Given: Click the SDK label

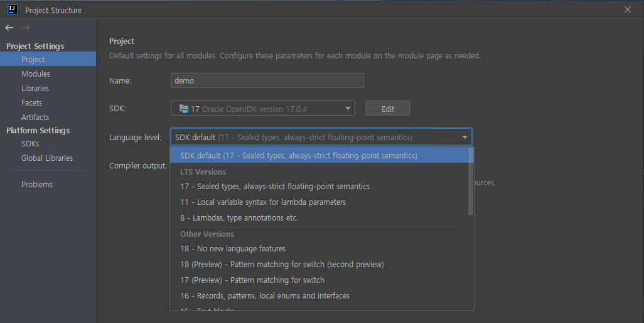Looking at the screenshot, I should click(117, 109).
